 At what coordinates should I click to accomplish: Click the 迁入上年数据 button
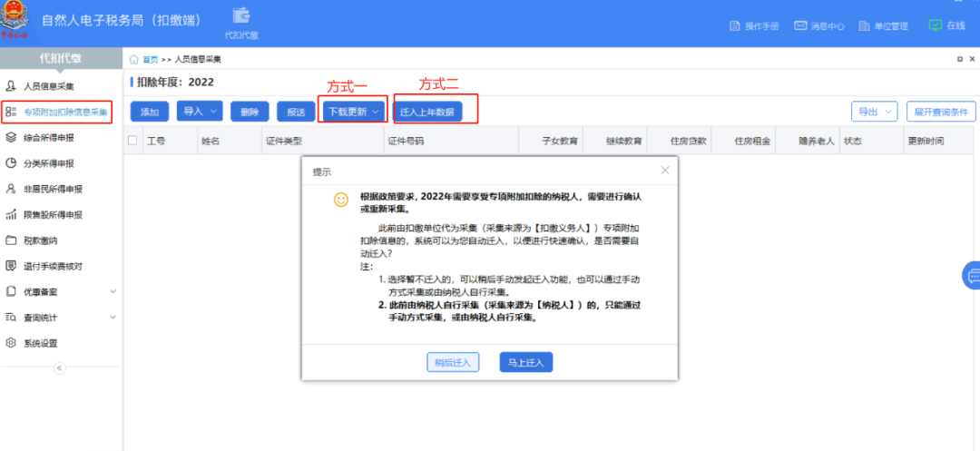pyautogui.click(x=427, y=112)
